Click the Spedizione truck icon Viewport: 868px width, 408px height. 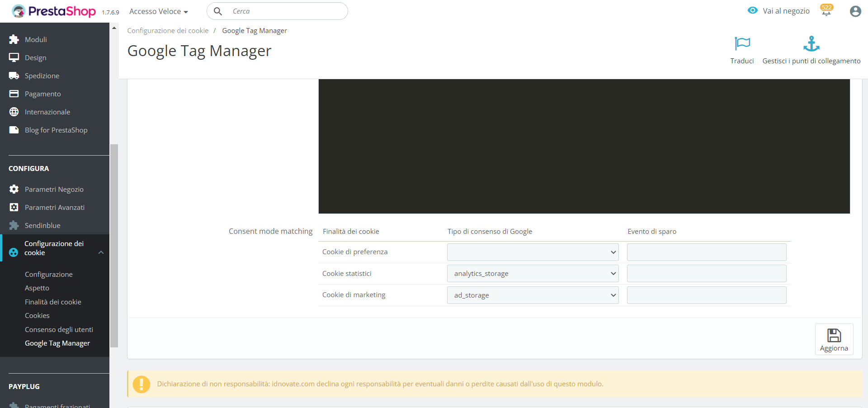click(x=14, y=76)
